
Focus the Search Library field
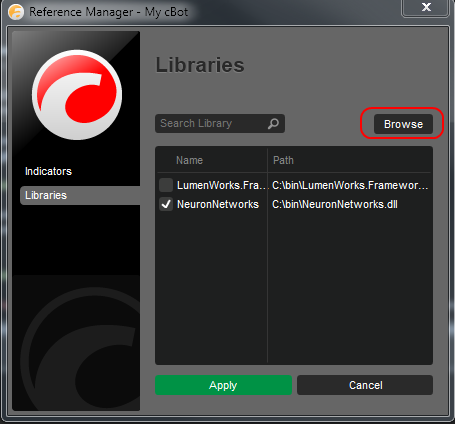pos(220,124)
